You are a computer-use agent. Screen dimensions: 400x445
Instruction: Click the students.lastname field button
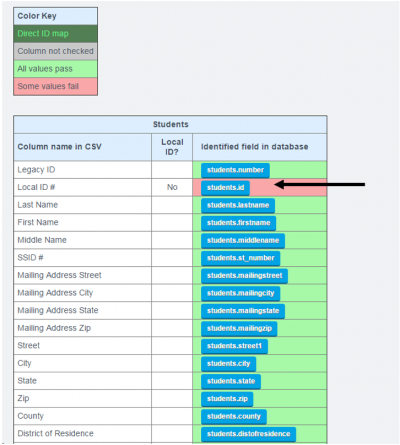coord(238,205)
